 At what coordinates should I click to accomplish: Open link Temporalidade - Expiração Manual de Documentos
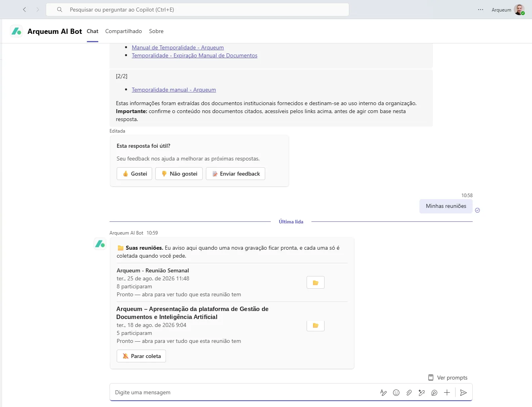194,55
